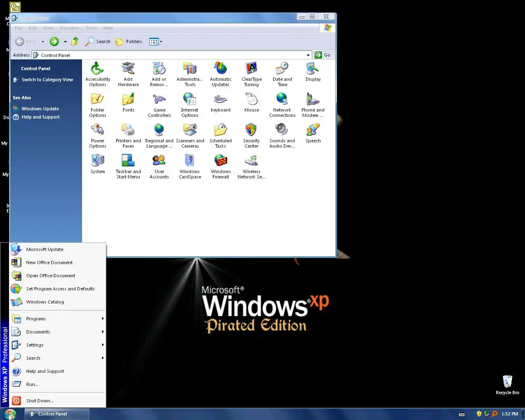Open Windows CardSpace icon

coord(190,167)
